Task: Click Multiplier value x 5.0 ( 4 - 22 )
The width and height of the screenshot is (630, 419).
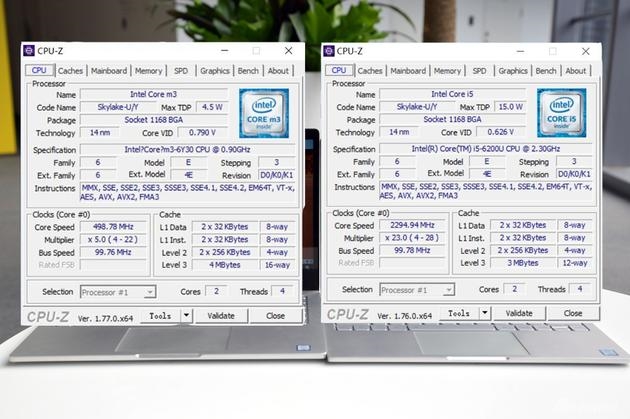Action: click(x=113, y=240)
